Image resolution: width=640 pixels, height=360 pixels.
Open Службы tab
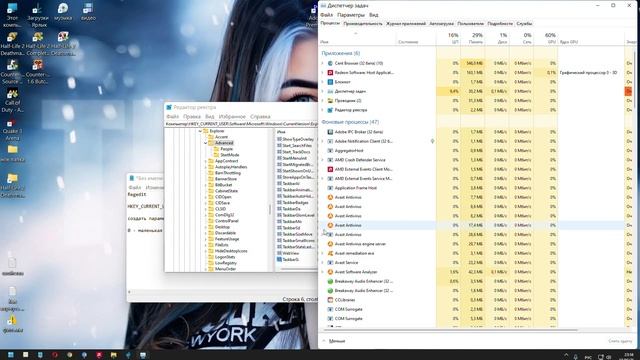pyautogui.click(x=524, y=24)
